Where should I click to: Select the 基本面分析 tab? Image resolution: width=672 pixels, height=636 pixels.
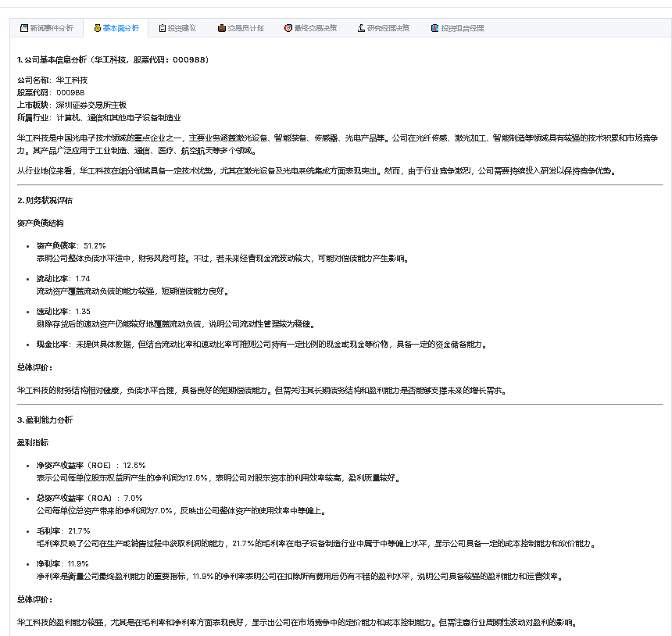point(116,28)
